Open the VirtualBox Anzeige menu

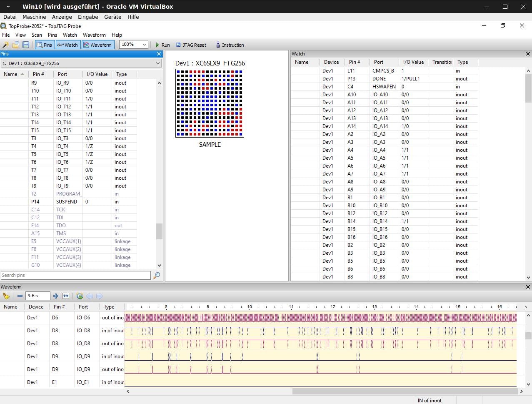coord(62,17)
